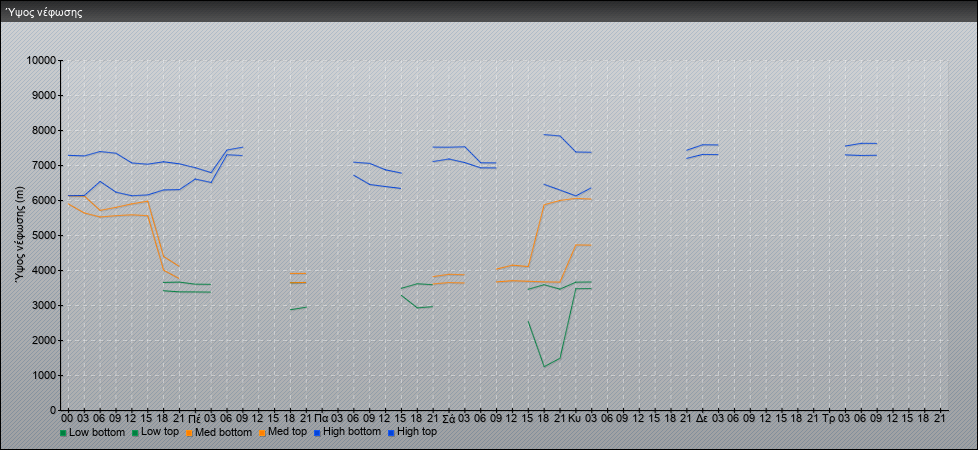
Task: Select the 'High top' legend label
Action: [x=417, y=432]
